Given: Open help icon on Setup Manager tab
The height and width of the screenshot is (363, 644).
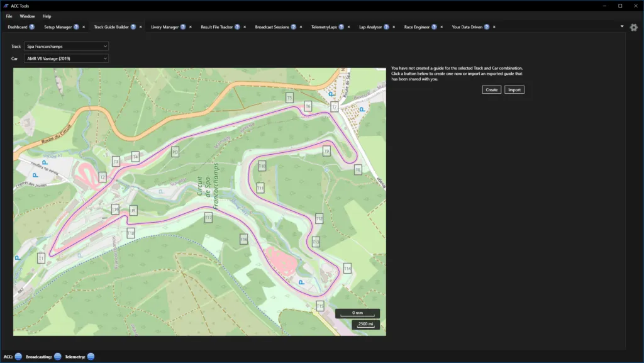Looking at the screenshot, I should tap(76, 27).
